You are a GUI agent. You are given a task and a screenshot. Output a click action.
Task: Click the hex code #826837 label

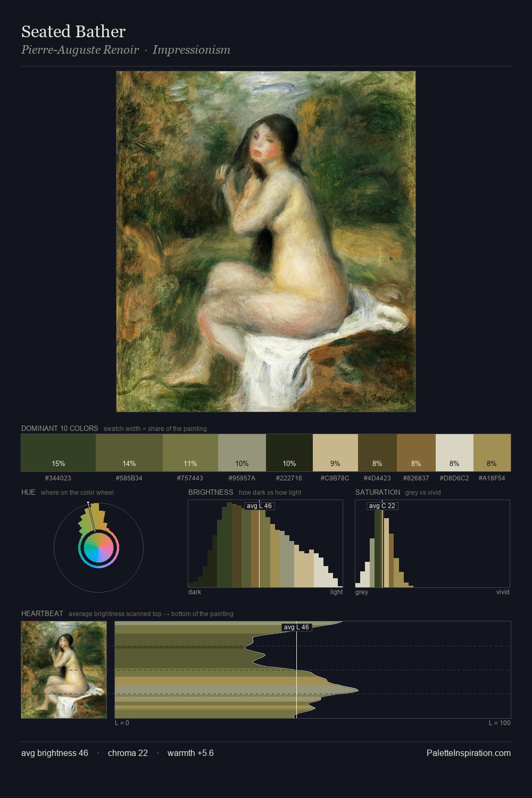point(416,478)
